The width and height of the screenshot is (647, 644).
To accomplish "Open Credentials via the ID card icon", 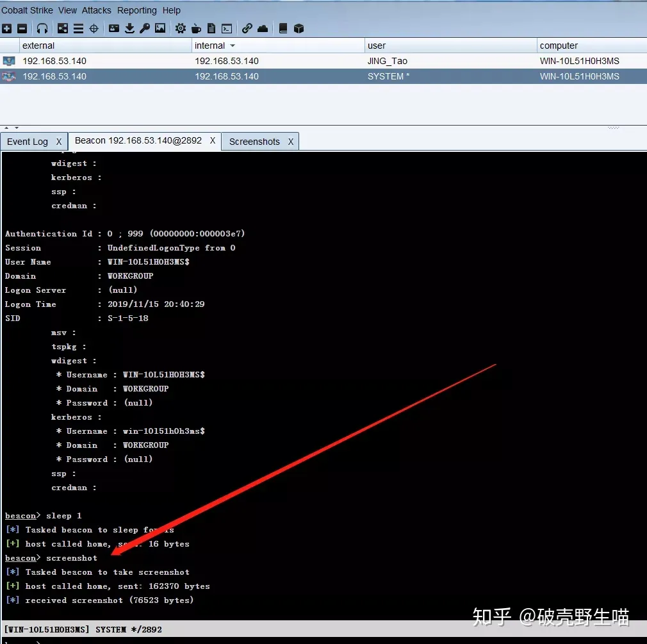I will [114, 28].
